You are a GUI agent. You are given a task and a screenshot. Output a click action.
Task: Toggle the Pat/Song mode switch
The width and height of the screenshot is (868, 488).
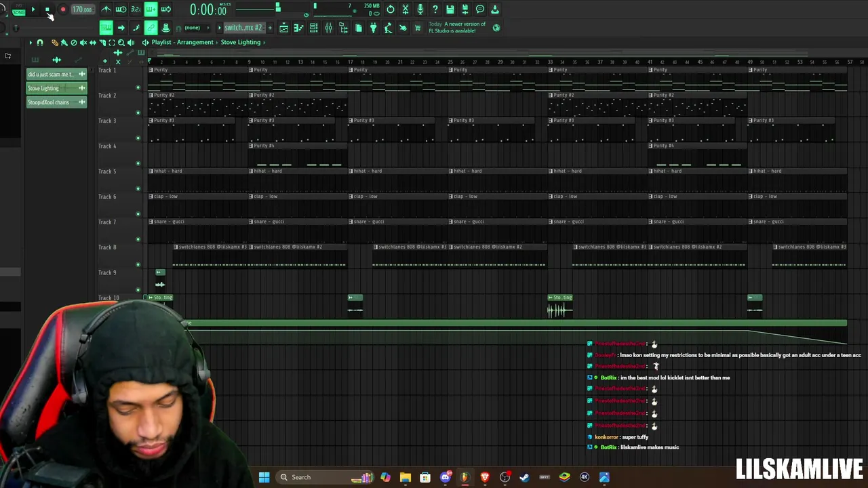point(18,9)
